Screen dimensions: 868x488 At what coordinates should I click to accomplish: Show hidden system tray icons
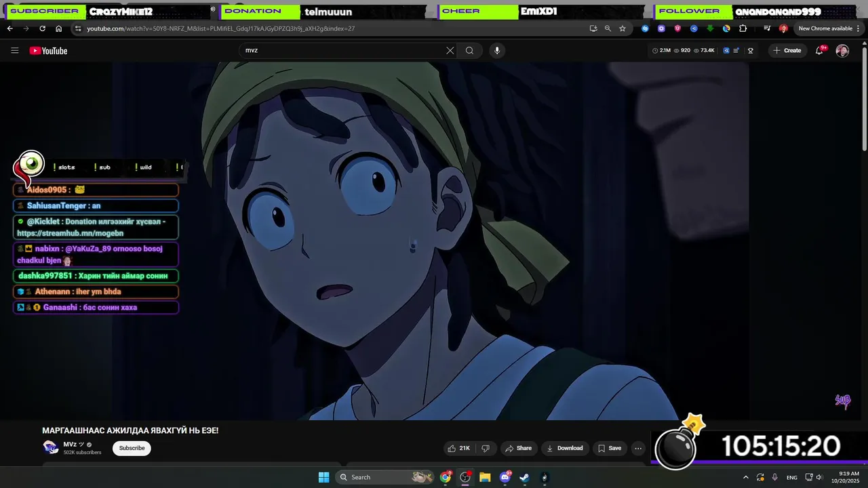[746, 477]
